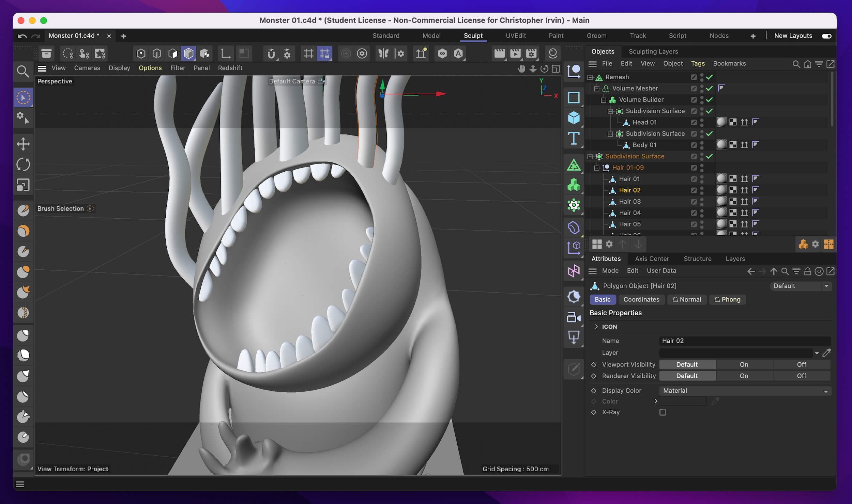
Task: Toggle the green enable check on Remesh
Action: (709, 77)
